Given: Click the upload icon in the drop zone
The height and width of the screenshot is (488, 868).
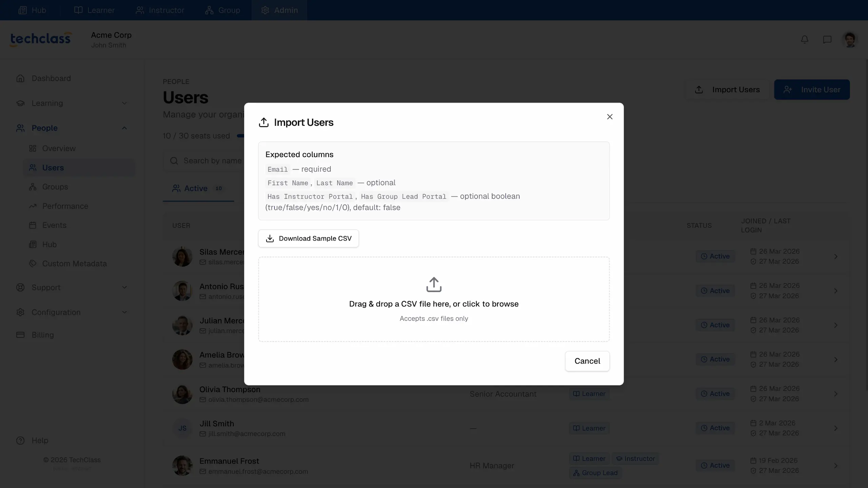Looking at the screenshot, I should pyautogui.click(x=434, y=285).
